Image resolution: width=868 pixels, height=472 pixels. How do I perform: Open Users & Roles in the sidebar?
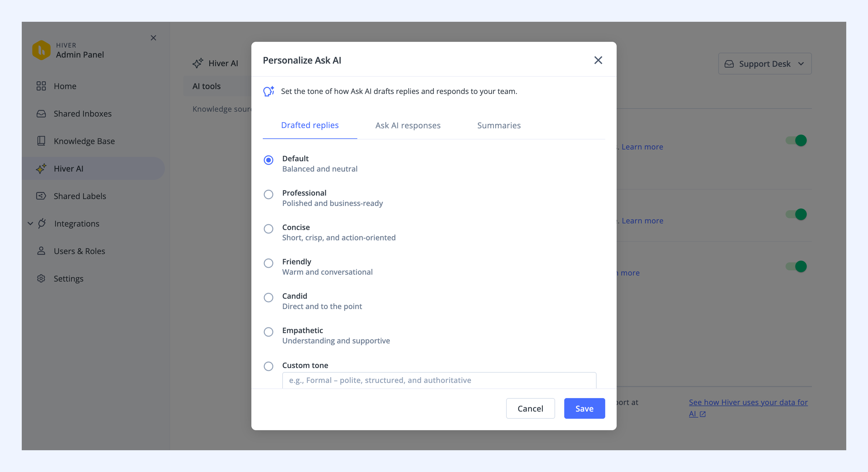coord(80,251)
